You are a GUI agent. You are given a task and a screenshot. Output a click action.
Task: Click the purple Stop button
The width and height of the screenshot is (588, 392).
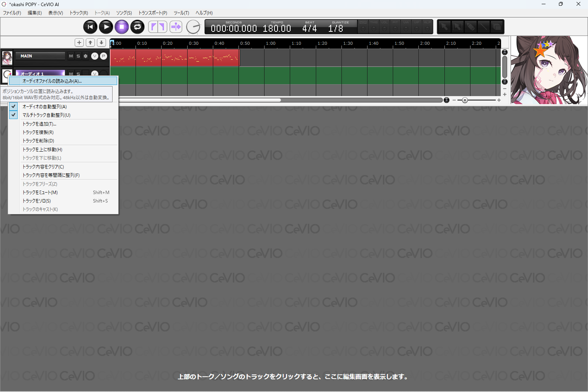click(122, 27)
